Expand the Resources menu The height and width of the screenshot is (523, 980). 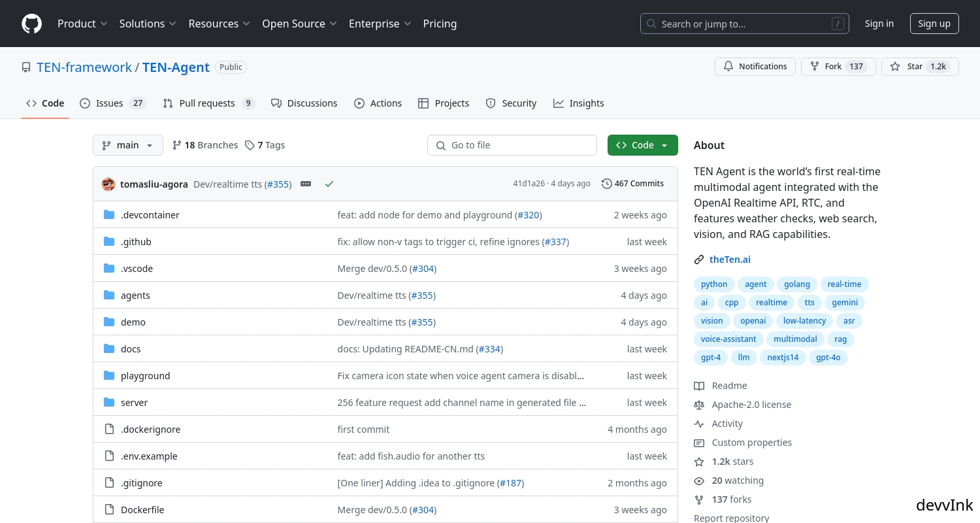(x=219, y=24)
